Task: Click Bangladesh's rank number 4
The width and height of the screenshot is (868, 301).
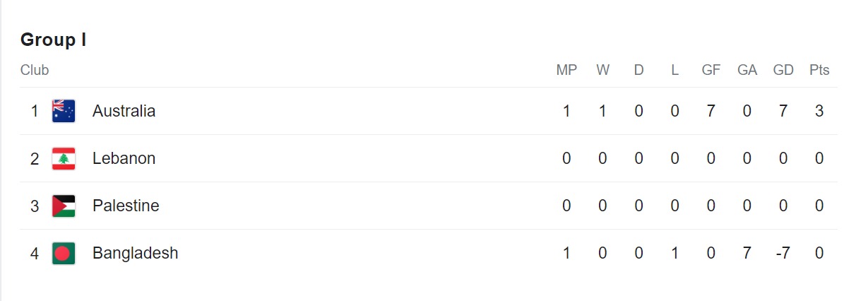Action: (x=35, y=253)
